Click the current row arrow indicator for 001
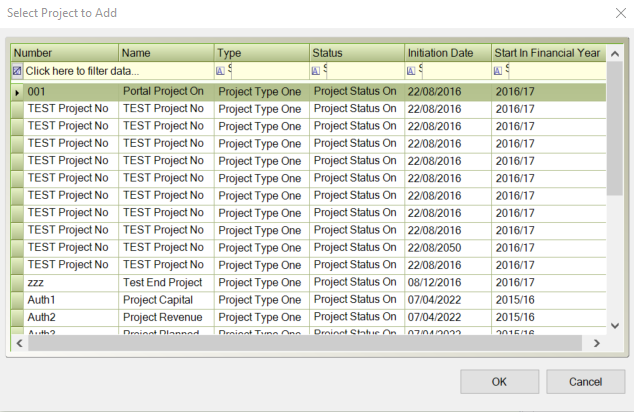634x412 pixels. (16, 91)
